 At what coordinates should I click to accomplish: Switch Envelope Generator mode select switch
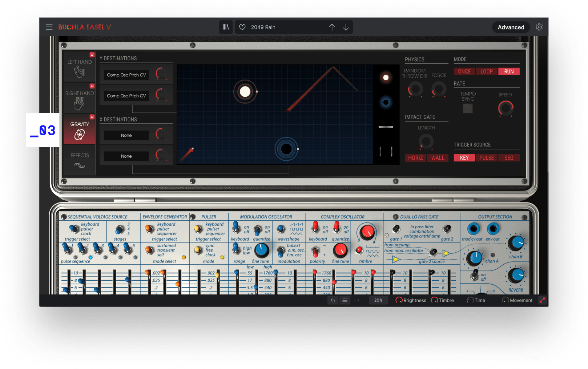coord(149,250)
